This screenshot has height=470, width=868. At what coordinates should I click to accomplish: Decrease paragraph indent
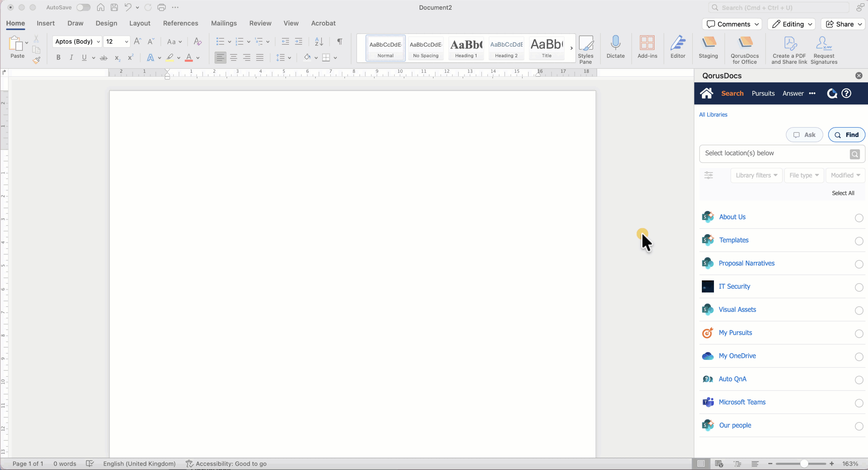pos(285,41)
